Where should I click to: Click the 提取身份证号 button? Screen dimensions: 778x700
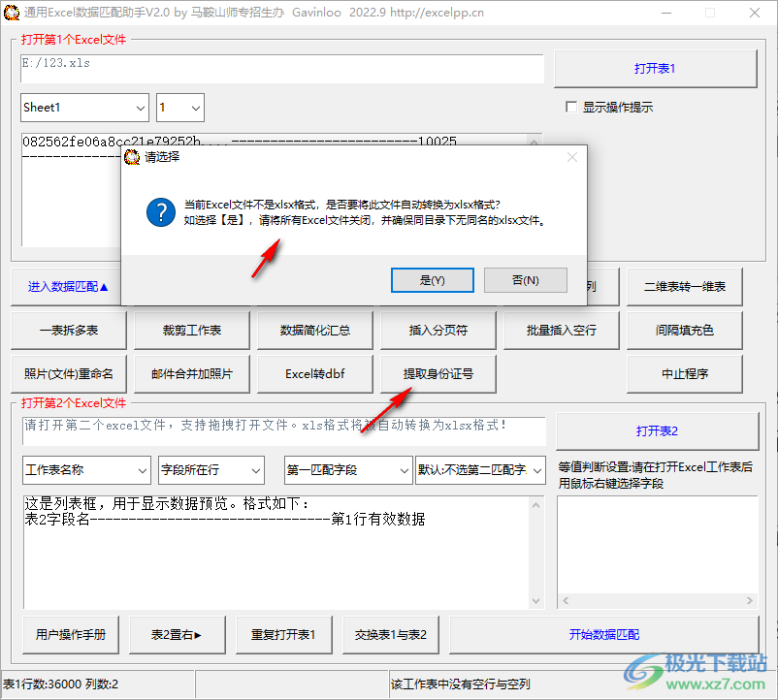click(x=438, y=374)
